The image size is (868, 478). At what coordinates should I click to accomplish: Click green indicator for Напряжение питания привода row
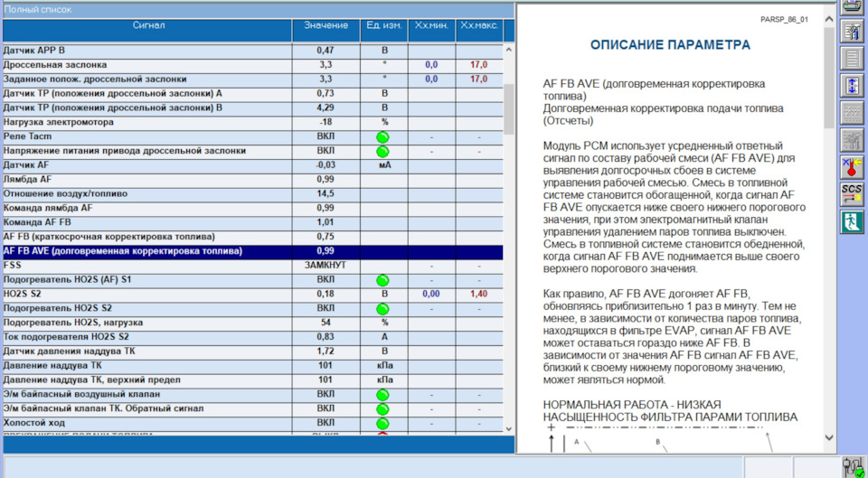[x=382, y=152]
